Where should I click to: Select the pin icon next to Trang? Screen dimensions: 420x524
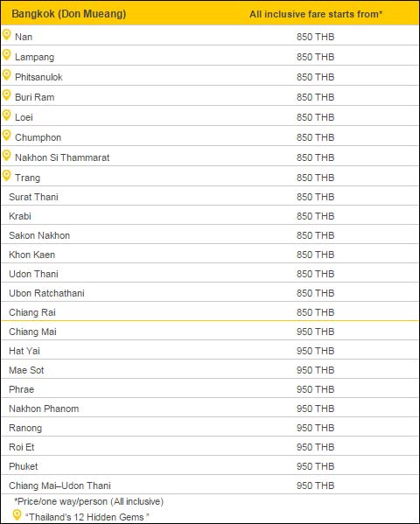click(6, 176)
